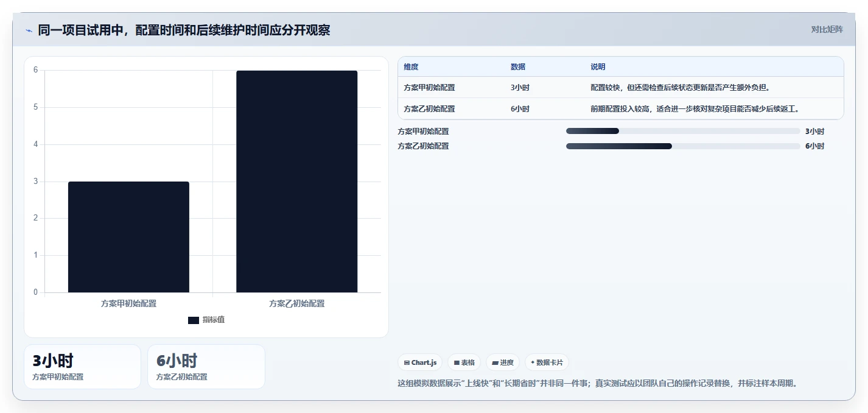Viewport: 868px width, 413px height.
Task: Click the 方案甲初始配置 table row cell
Action: pos(429,88)
